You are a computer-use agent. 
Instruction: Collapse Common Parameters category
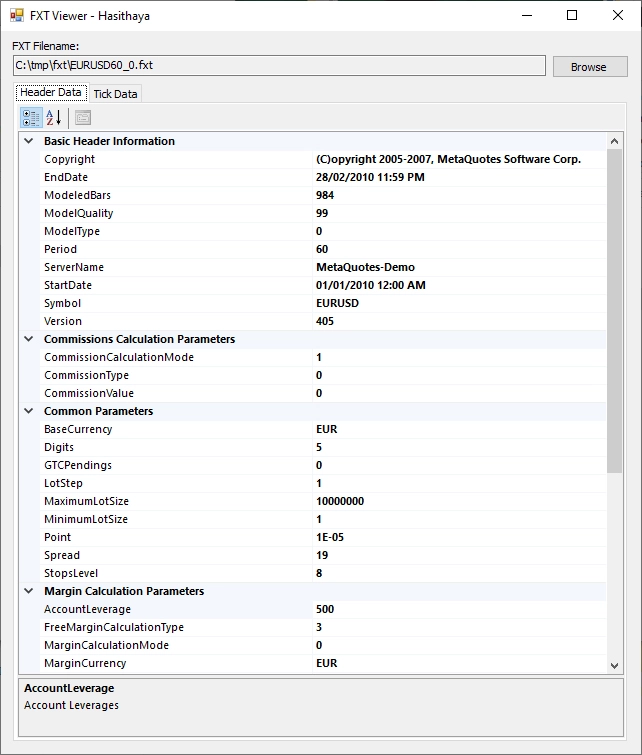click(x=29, y=411)
